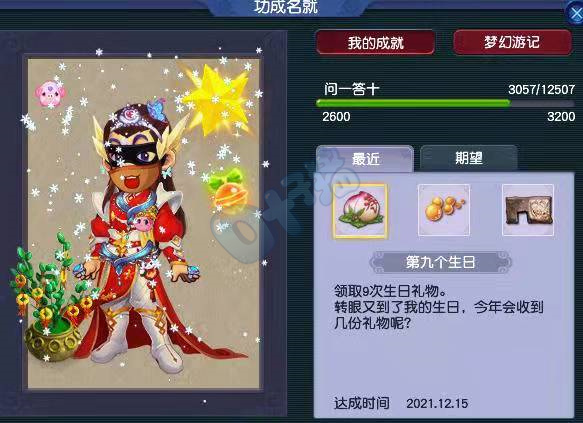
Task: Select the bronze tablet achievement icon
Action: coord(528,210)
